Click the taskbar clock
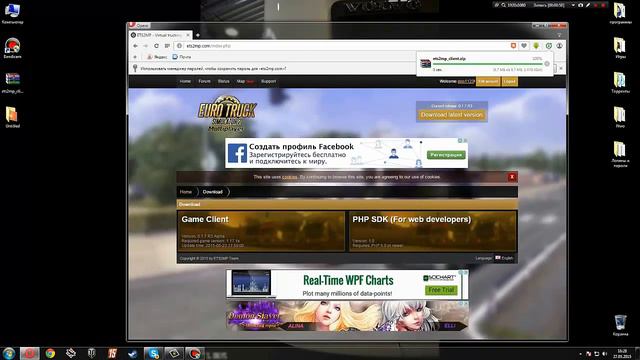 click(622, 353)
